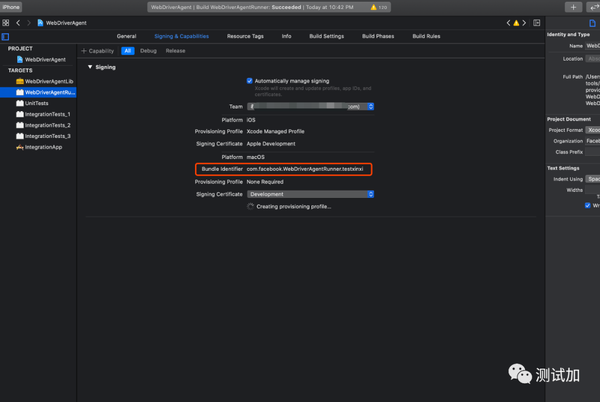Collapse the Signing section triangle
The image size is (600, 402).
(89, 67)
